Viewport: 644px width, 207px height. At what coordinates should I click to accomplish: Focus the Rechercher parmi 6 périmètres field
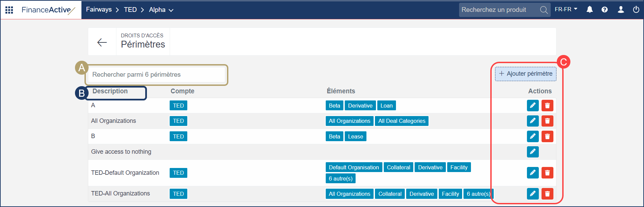156,75
